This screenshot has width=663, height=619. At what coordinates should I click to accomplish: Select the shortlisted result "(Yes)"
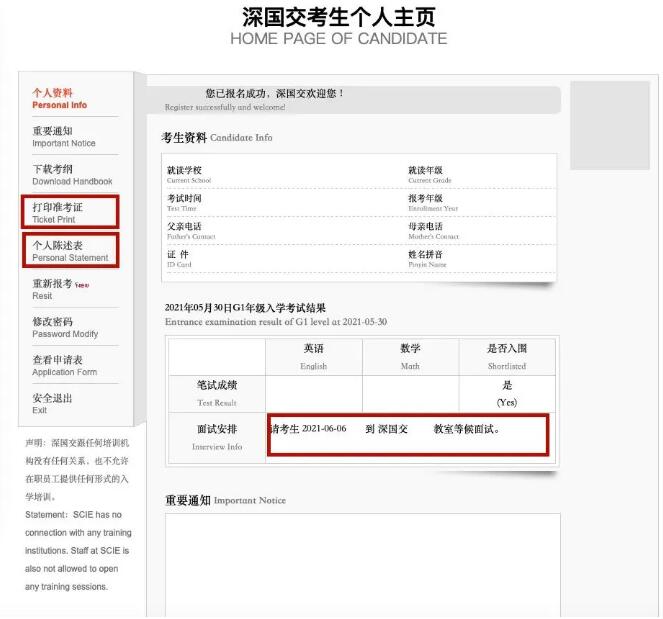507,402
